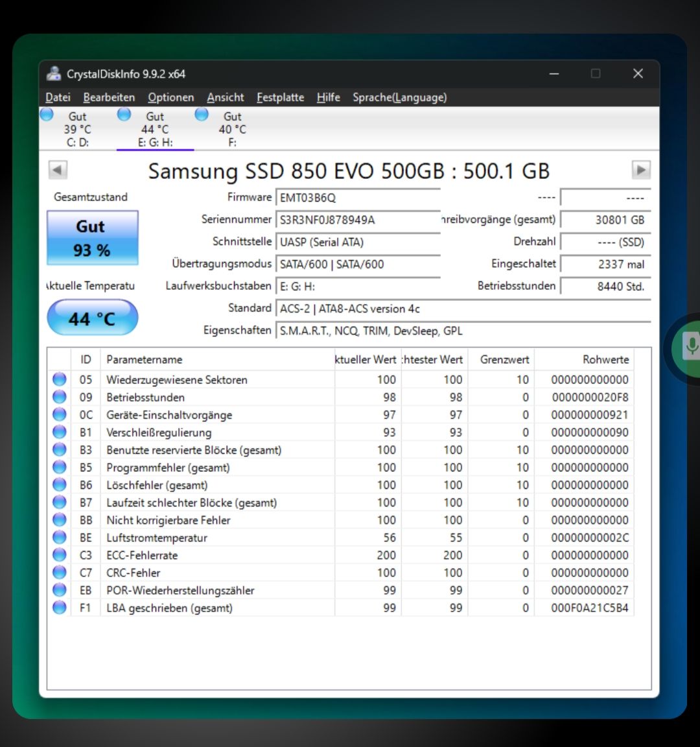Click the status dot for Nicht korrigierbare Fehler
Image resolution: width=700 pixels, height=747 pixels.
(x=60, y=520)
